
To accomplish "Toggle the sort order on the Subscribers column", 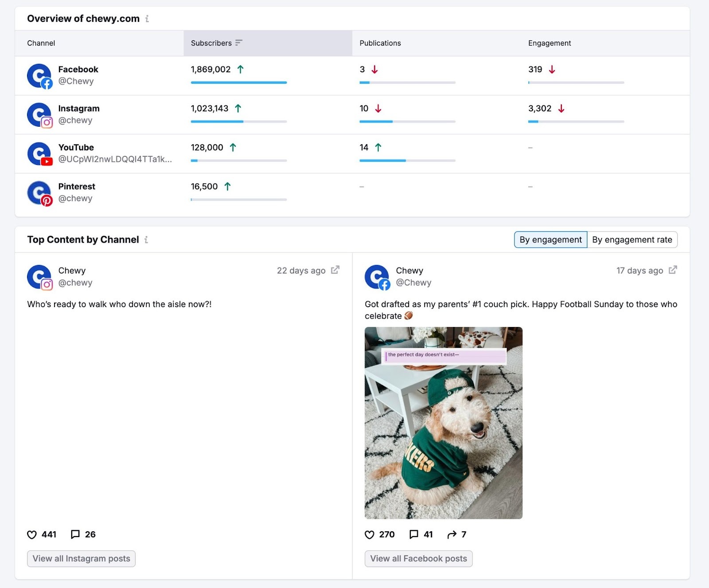I will [x=239, y=43].
